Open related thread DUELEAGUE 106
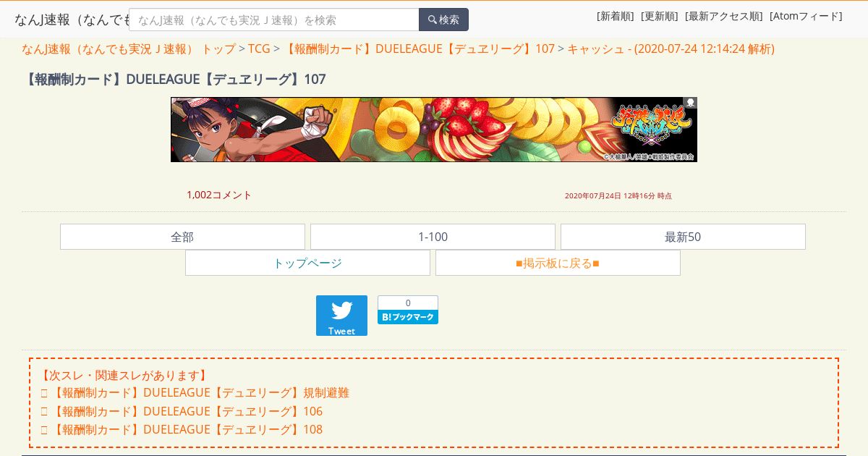The height and width of the screenshot is (456, 868). [187, 411]
